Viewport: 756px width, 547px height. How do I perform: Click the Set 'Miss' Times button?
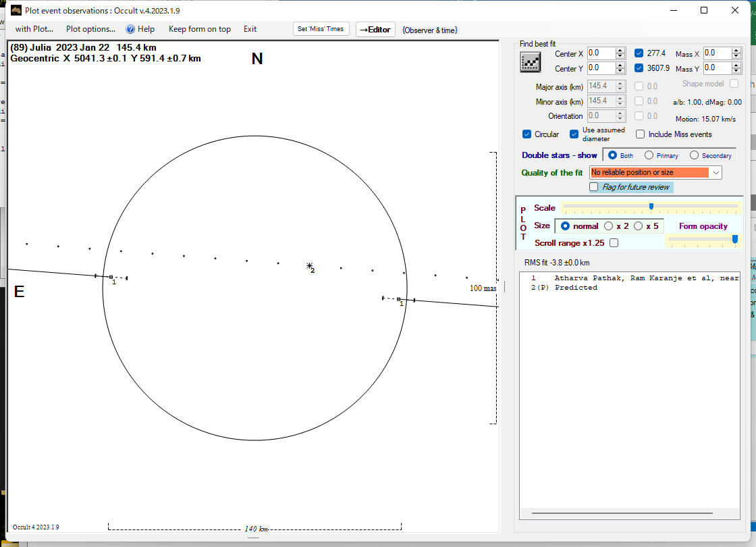pos(321,29)
